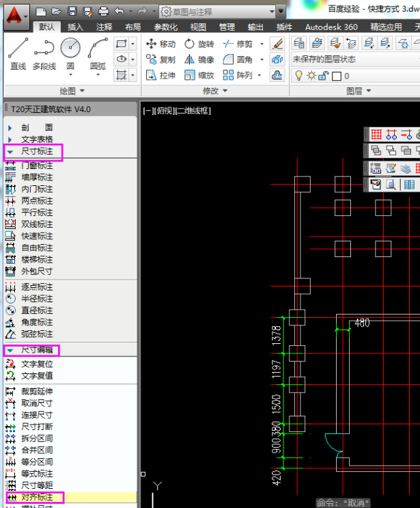The image size is (420, 508).
Task: Click the 复制 copy tool
Action: pos(160,60)
